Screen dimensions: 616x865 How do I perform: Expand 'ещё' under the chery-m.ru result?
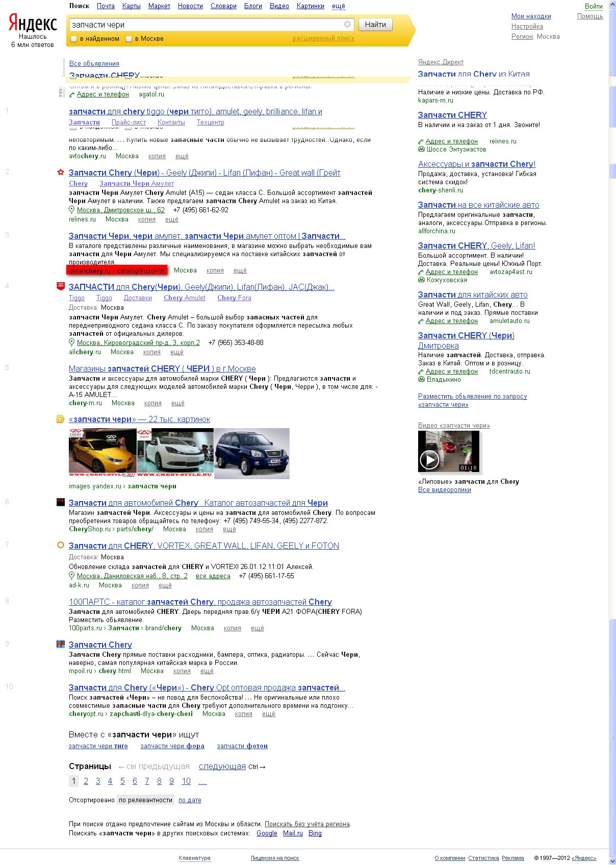178,403
